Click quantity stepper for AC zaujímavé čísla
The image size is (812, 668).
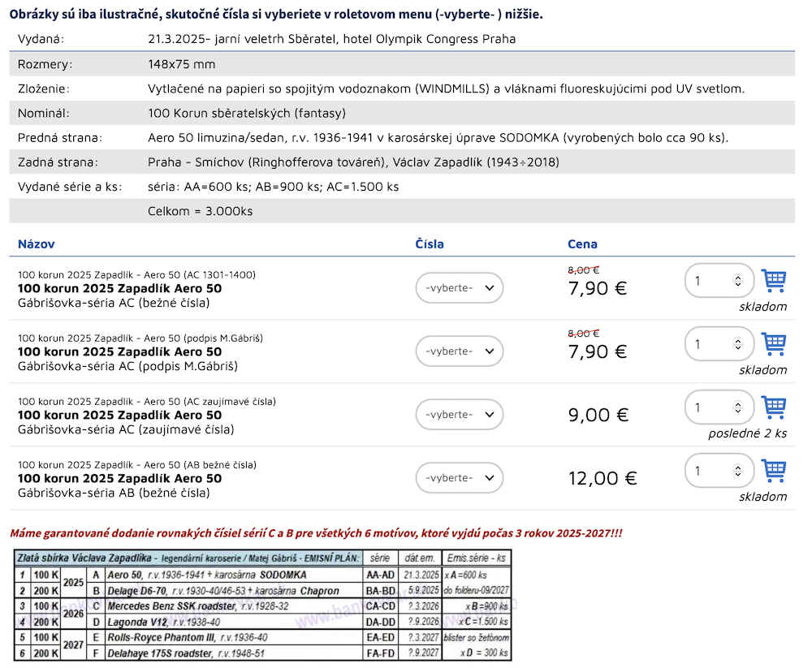737,407
